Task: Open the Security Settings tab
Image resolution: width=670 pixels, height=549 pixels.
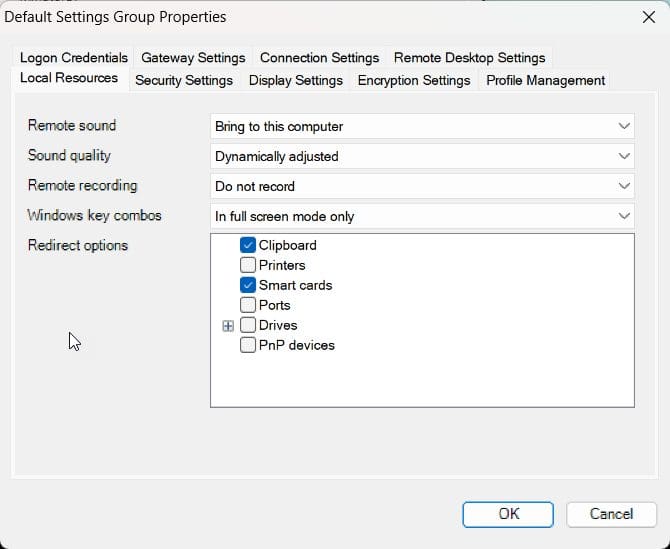Action: [184, 80]
